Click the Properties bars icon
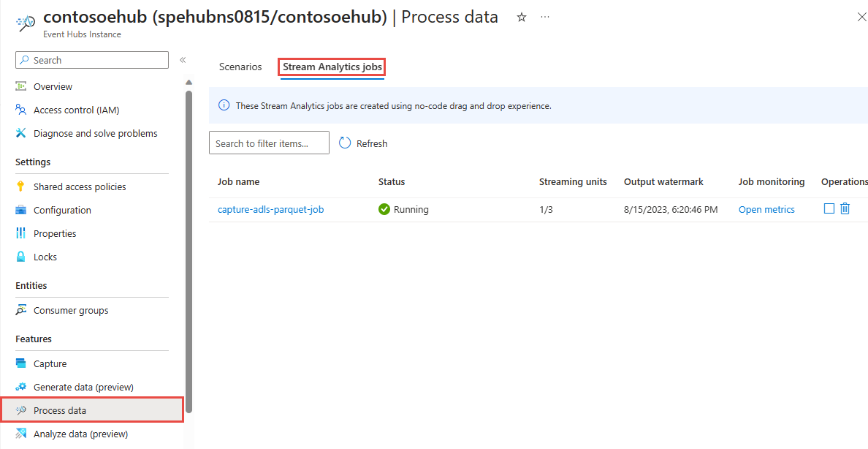Viewport: 868px width, 449px height. tap(21, 233)
